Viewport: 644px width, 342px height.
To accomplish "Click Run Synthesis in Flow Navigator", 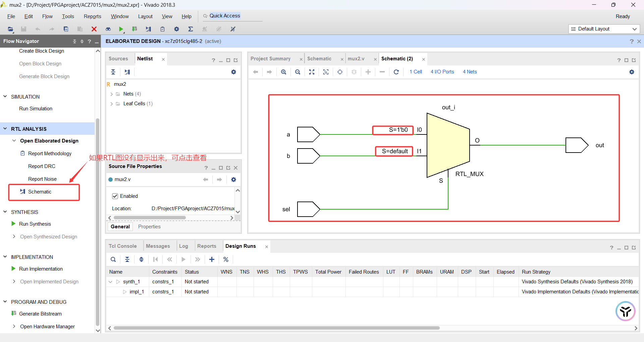I will tap(35, 224).
